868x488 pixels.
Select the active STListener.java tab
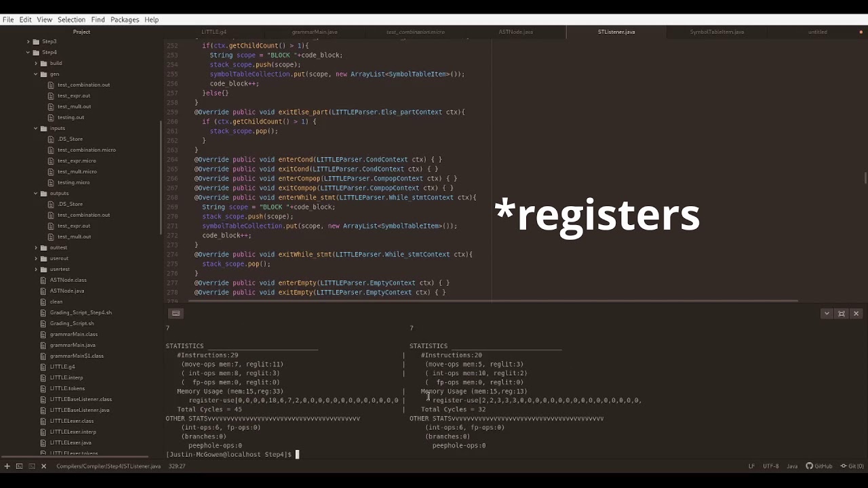(616, 32)
